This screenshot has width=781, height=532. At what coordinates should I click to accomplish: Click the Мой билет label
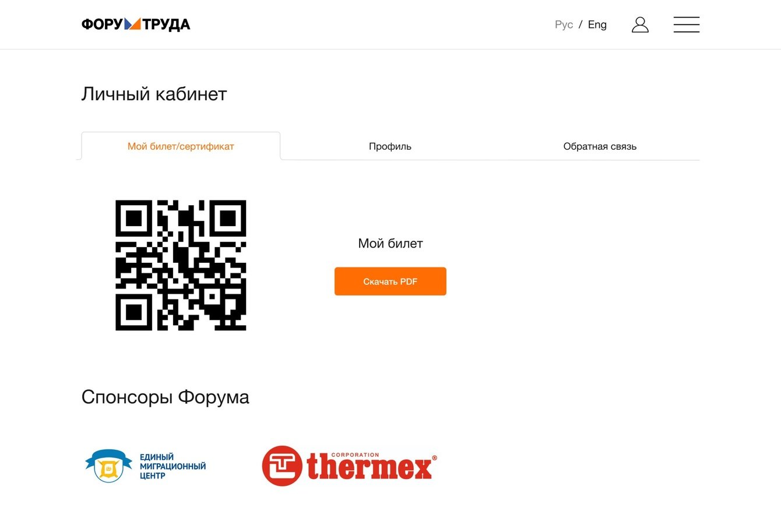coord(391,244)
